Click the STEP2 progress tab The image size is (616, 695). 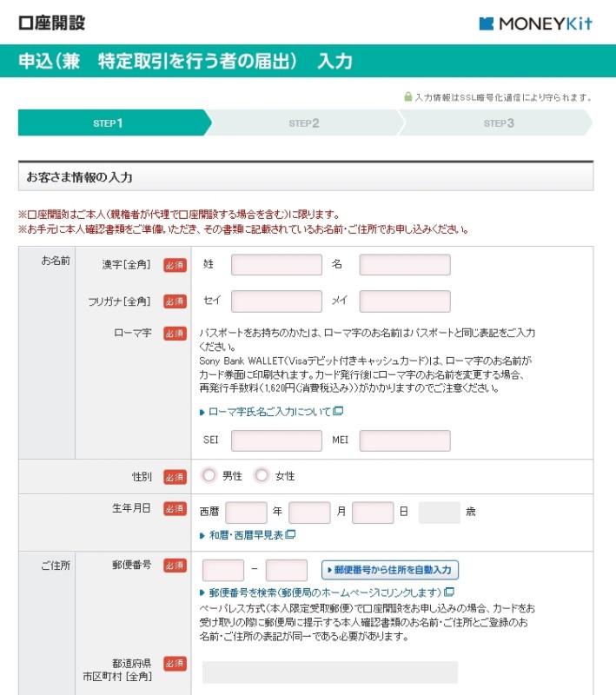[304, 122]
